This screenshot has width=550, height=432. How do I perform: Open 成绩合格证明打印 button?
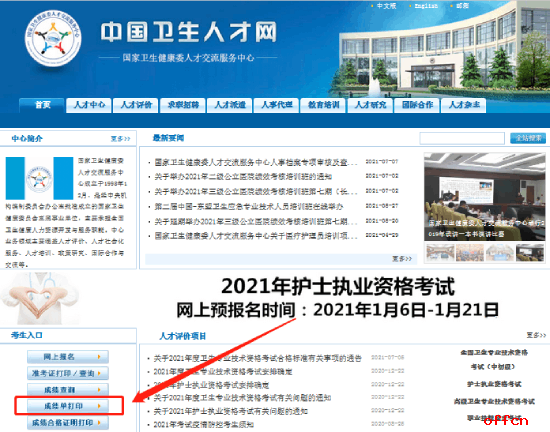(68, 423)
